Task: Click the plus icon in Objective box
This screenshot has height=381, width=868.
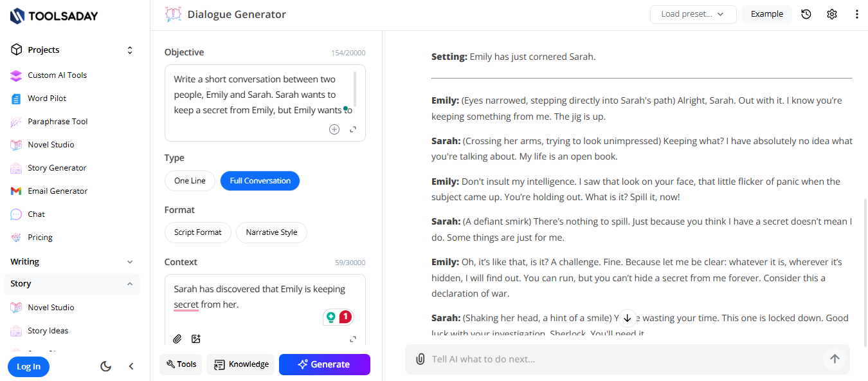Action: pyautogui.click(x=334, y=129)
